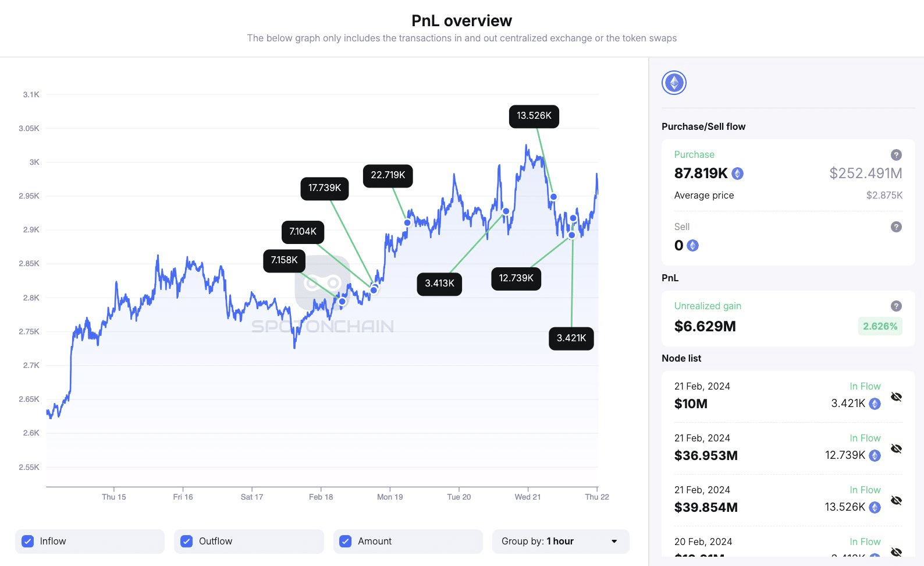Image resolution: width=924 pixels, height=566 pixels.
Task: Uncheck the Outflow checkbox
Action: [186, 542]
